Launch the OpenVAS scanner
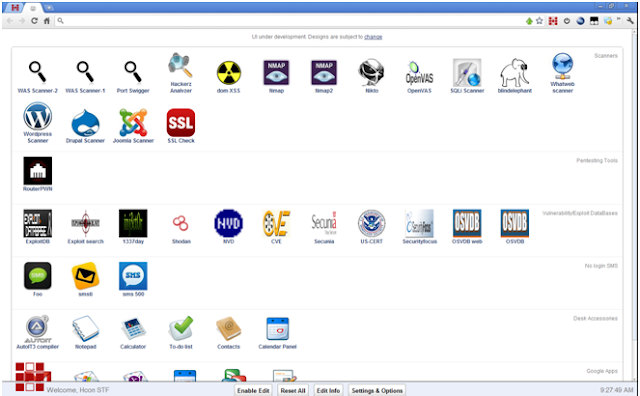640x396 pixels. coord(419,73)
